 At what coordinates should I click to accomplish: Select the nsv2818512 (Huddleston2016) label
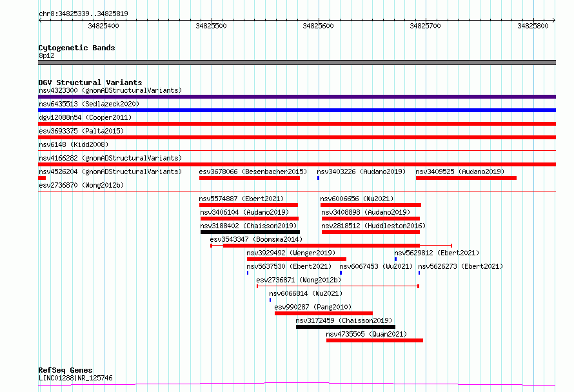click(x=373, y=226)
